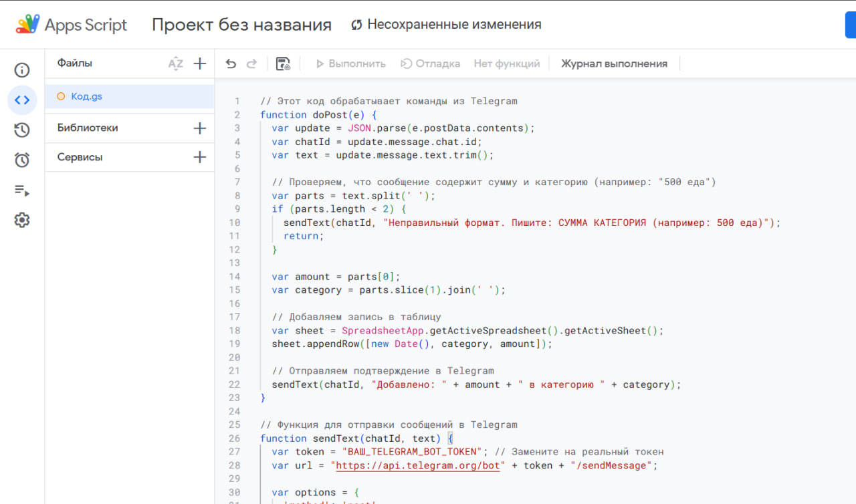Click SpreadsheetApp in line 18

point(383,331)
